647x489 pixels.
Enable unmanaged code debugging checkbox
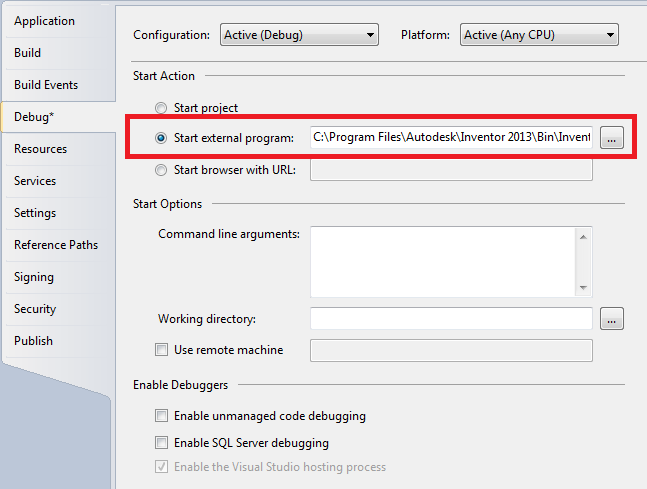coord(161,416)
